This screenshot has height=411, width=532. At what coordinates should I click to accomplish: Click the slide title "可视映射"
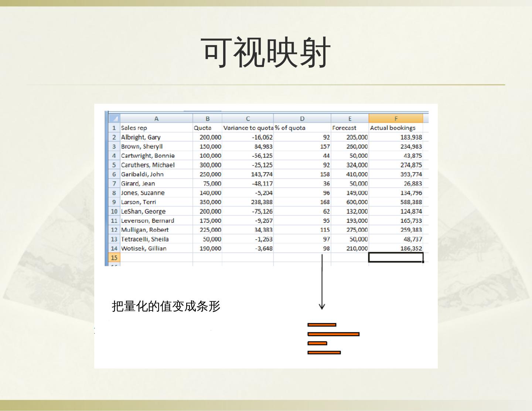(266, 52)
